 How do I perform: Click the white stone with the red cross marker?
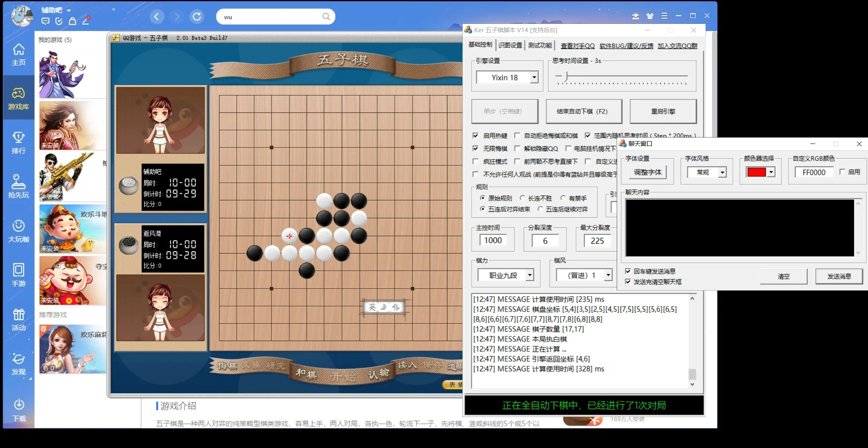pyautogui.click(x=289, y=236)
